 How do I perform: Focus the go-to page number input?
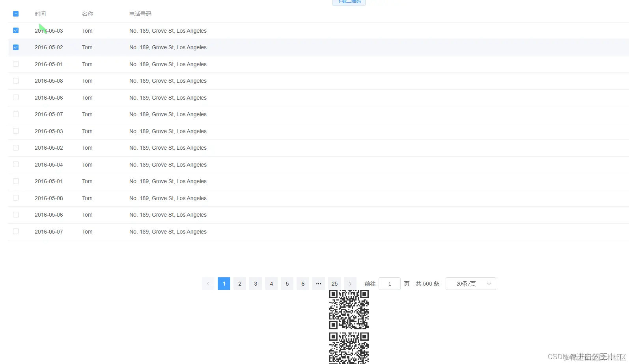390,284
